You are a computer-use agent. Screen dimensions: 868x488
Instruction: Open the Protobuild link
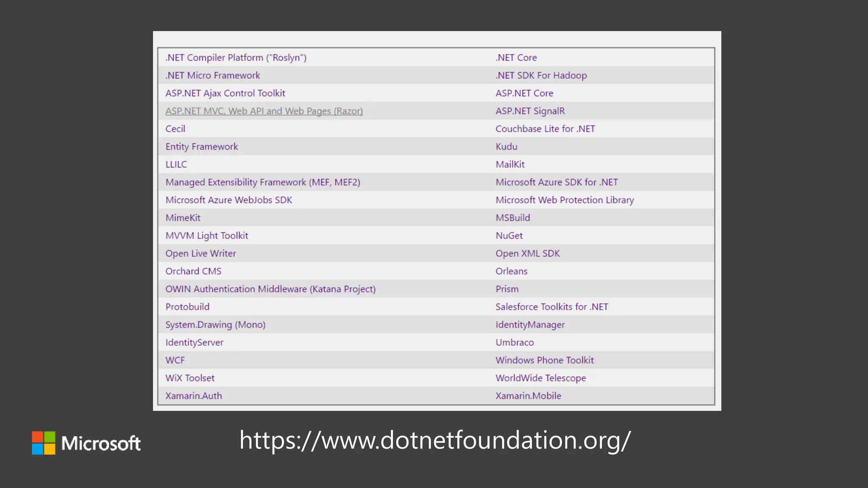click(x=187, y=307)
